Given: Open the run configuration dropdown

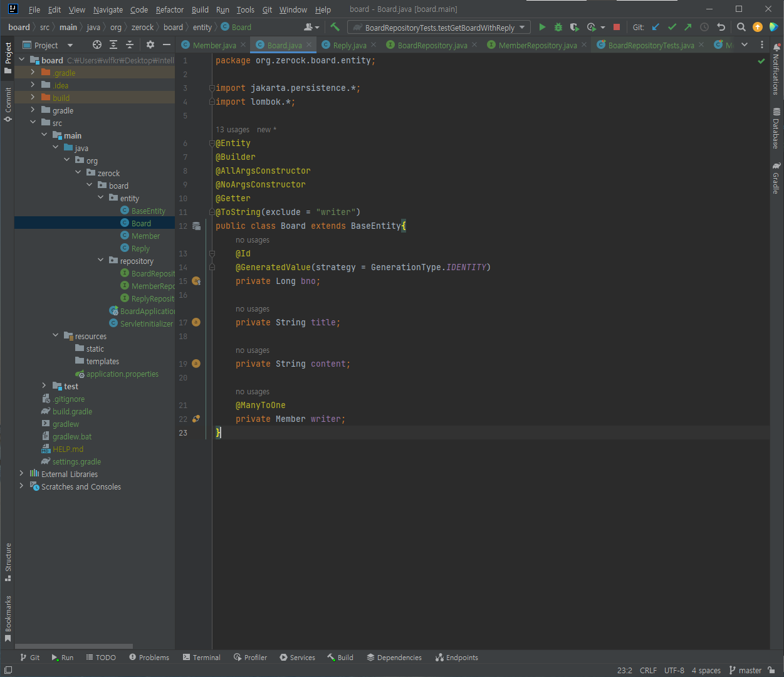Looking at the screenshot, I should (439, 27).
